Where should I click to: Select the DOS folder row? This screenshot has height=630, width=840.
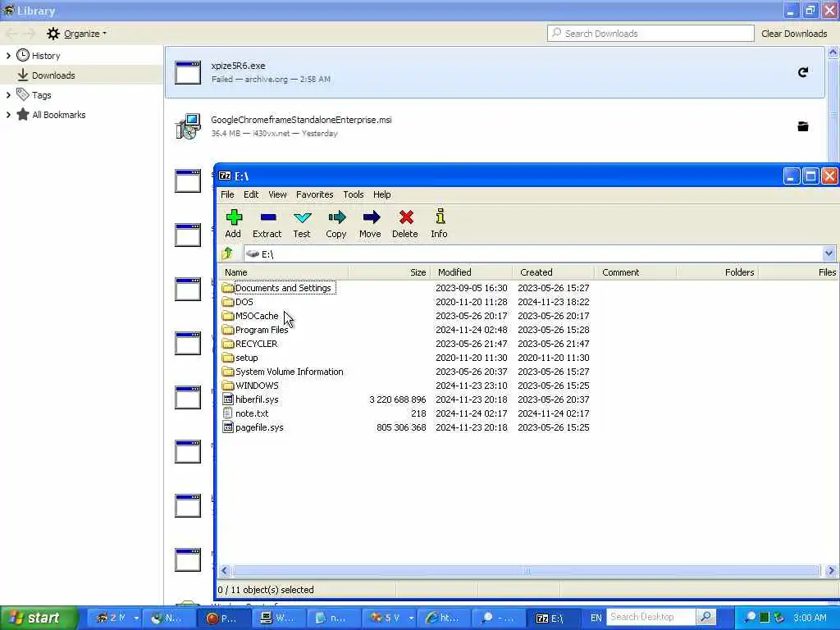[x=244, y=302]
